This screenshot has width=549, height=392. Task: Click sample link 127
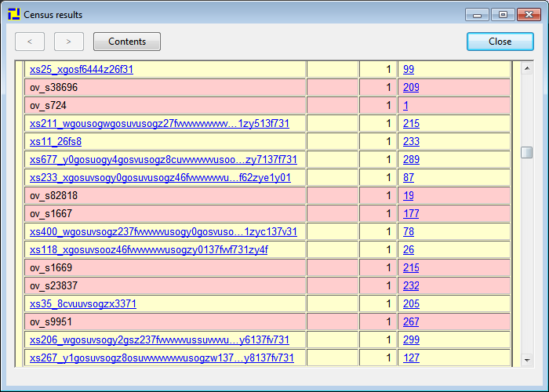click(x=411, y=358)
